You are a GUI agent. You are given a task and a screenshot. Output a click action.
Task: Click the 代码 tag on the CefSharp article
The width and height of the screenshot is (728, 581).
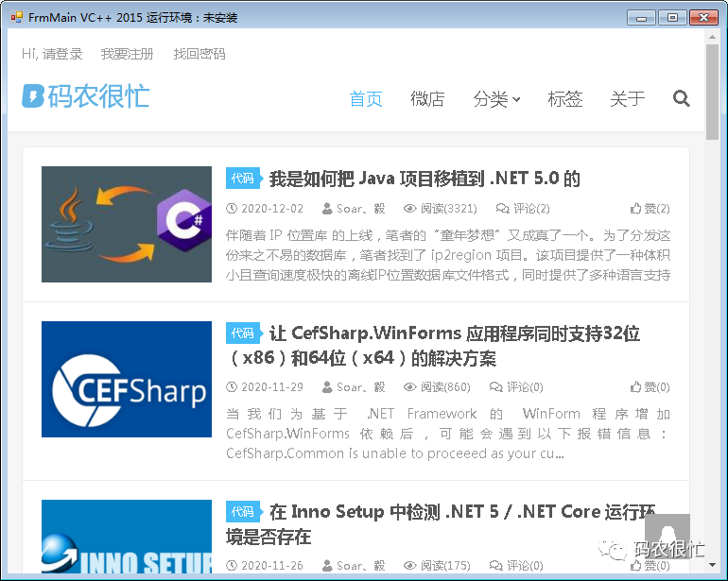pos(243,333)
